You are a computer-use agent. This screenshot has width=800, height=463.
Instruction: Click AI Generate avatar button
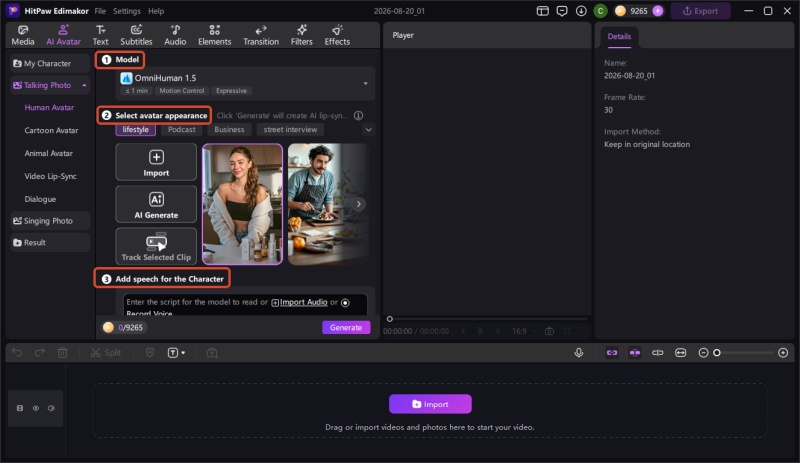click(x=156, y=204)
